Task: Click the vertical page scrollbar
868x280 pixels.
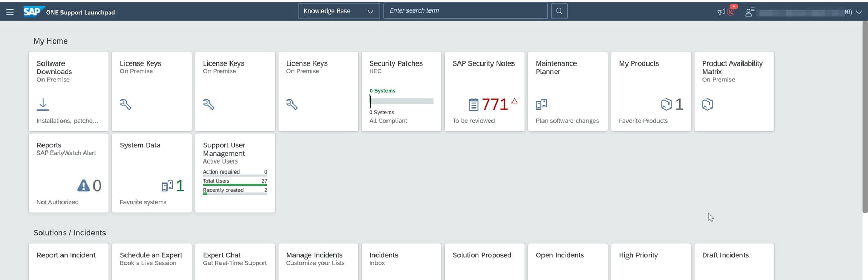Action: [865, 117]
